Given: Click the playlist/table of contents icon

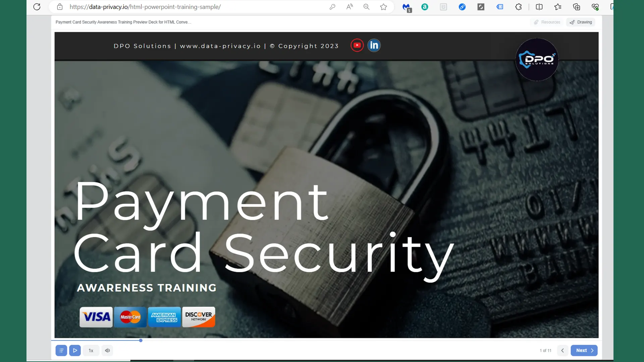Looking at the screenshot, I should [x=61, y=350].
